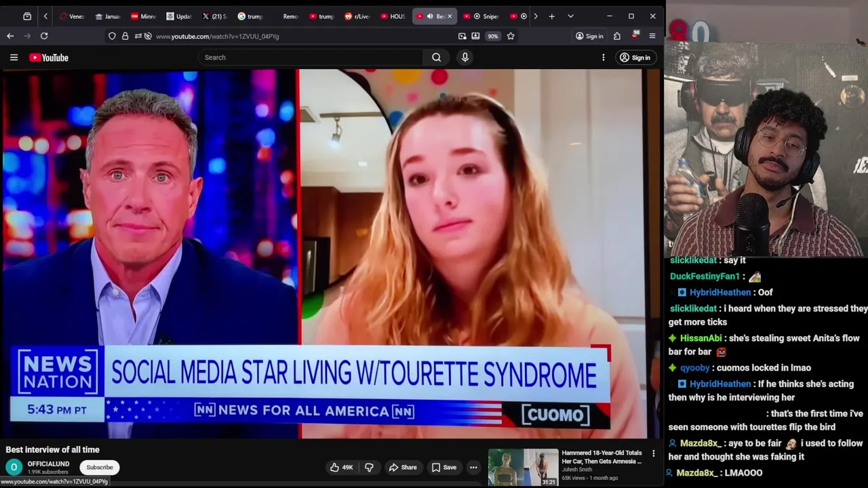868x488 pixels.
Task: Switch to the Google trump tab
Action: pyautogui.click(x=250, y=16)
